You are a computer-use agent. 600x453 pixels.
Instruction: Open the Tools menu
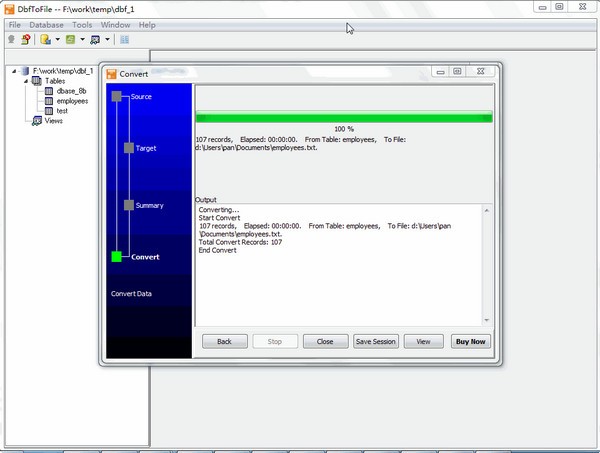[82, 24]
